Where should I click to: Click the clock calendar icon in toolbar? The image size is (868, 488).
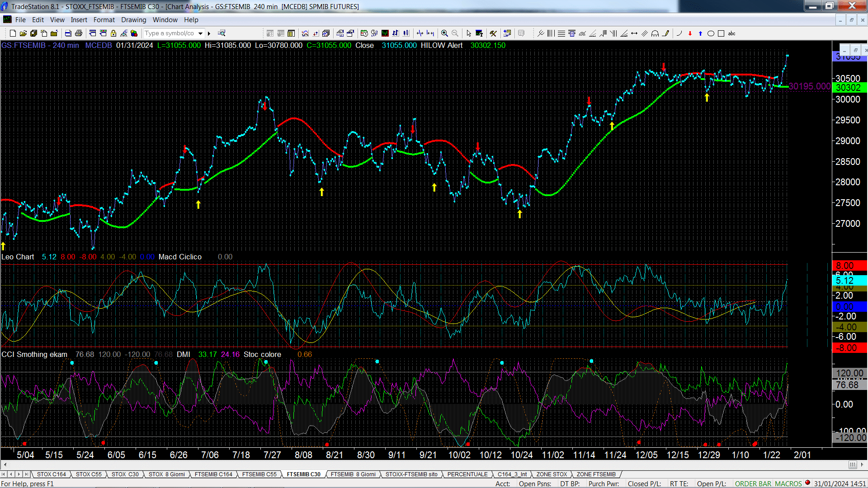(x=364, y=33)
